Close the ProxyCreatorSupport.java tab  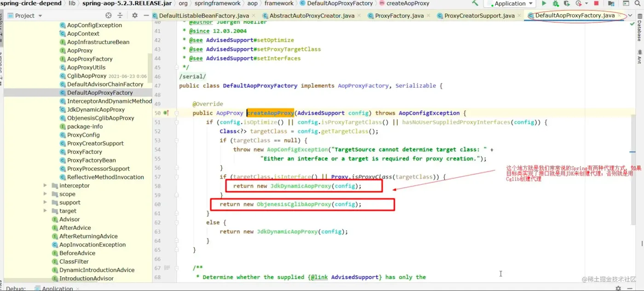click(x=519, y=16)
